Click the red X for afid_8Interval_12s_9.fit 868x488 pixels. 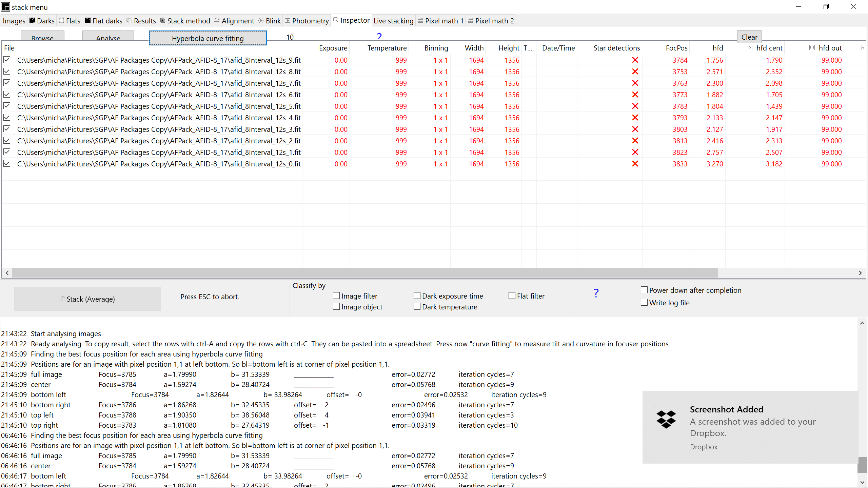point(635,60)
